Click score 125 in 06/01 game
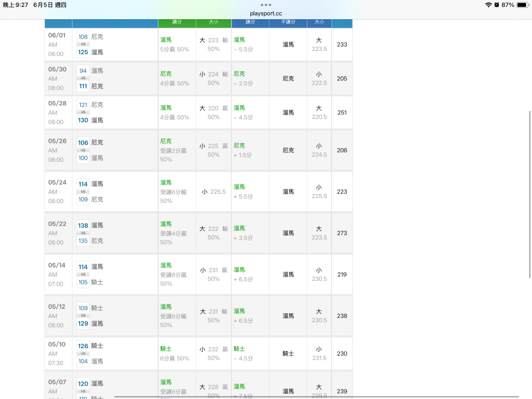Image resolution: width=532 pixels, height=399 pixels. pos(83,52)
